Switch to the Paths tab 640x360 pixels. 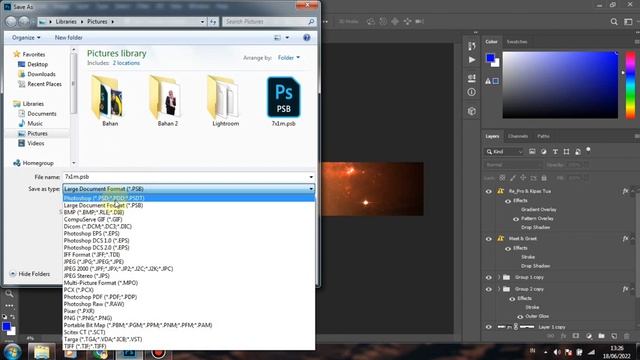(543, 136)
